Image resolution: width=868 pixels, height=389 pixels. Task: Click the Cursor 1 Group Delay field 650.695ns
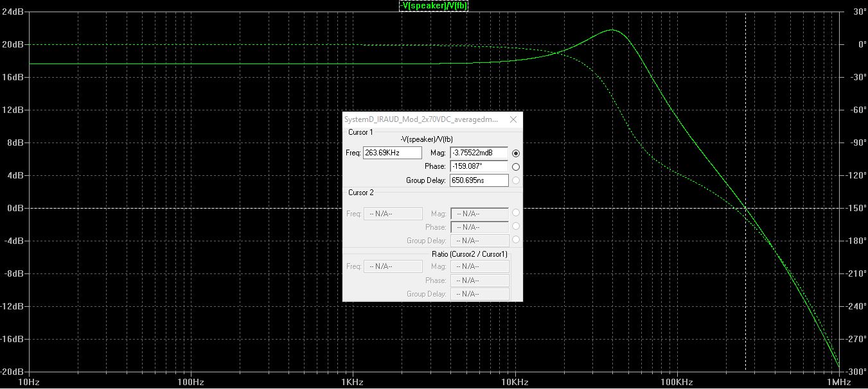pyautogui.click(x=479, y=180)
